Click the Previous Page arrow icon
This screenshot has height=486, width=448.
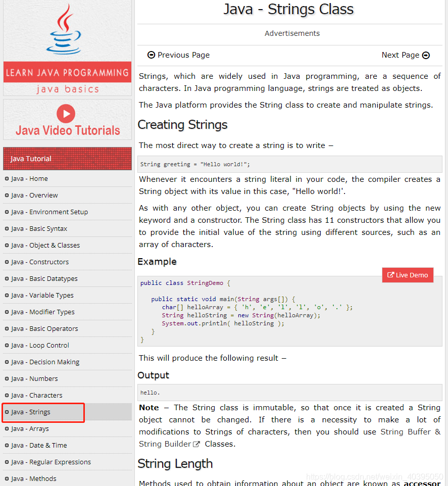(151, 55)
